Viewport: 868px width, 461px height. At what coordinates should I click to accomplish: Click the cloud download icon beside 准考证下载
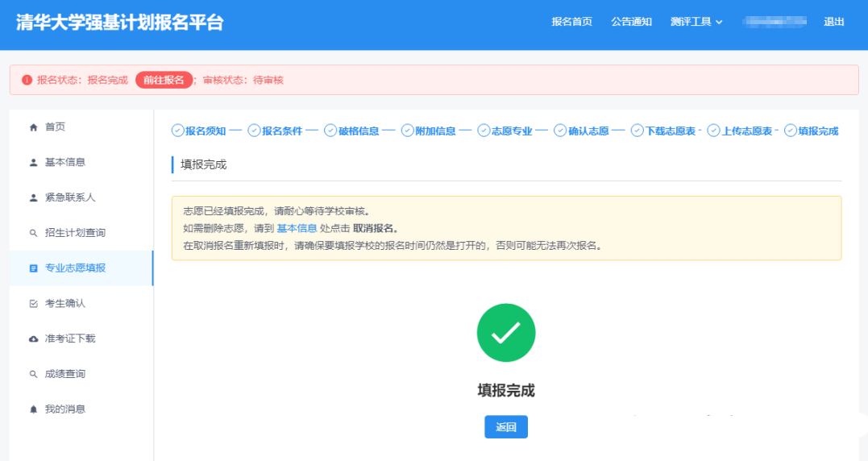[33, 338]
